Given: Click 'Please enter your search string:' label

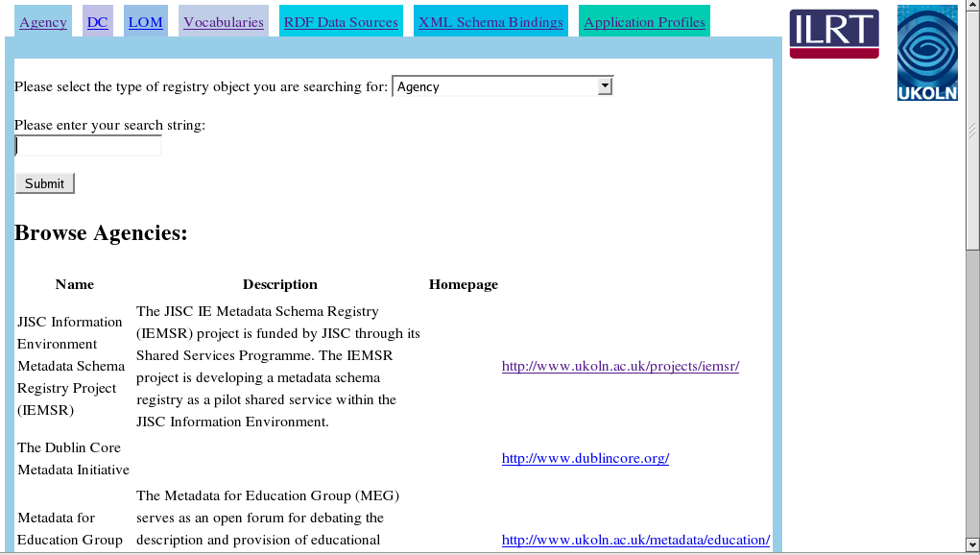Looking at the screenshot, I should [110, 125].
